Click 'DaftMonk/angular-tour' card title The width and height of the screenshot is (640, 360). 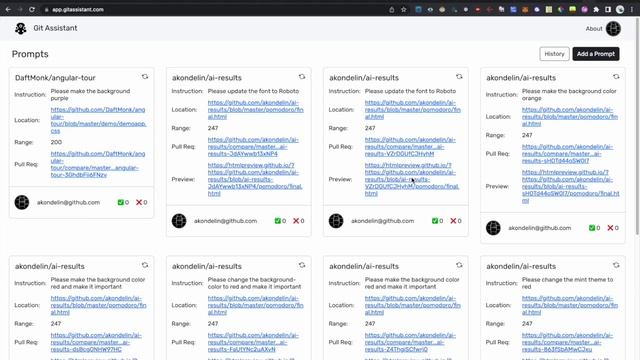click(55, 78)
